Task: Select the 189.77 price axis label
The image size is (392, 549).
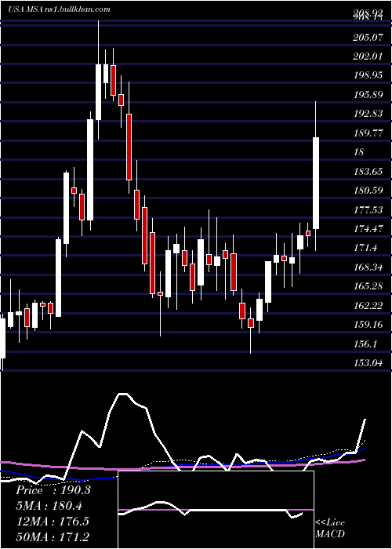Action: coord(368,133)
